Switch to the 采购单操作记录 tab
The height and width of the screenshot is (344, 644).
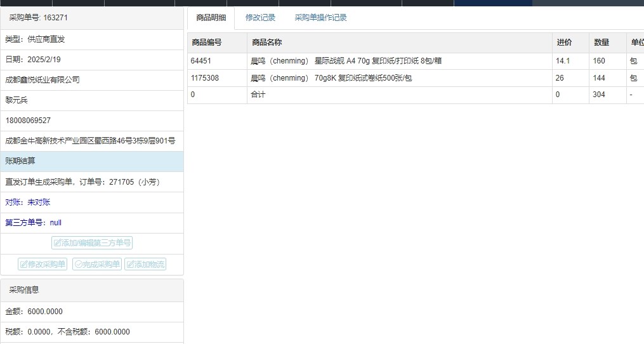(321, 18)
